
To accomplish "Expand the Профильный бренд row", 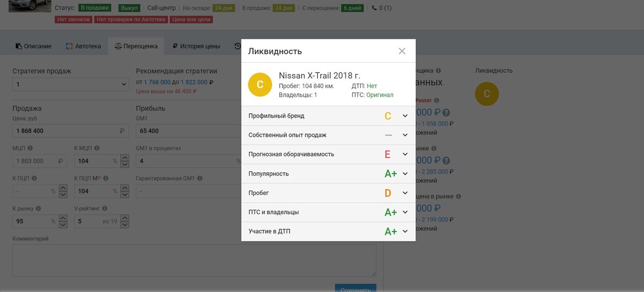I will [405, 116].
